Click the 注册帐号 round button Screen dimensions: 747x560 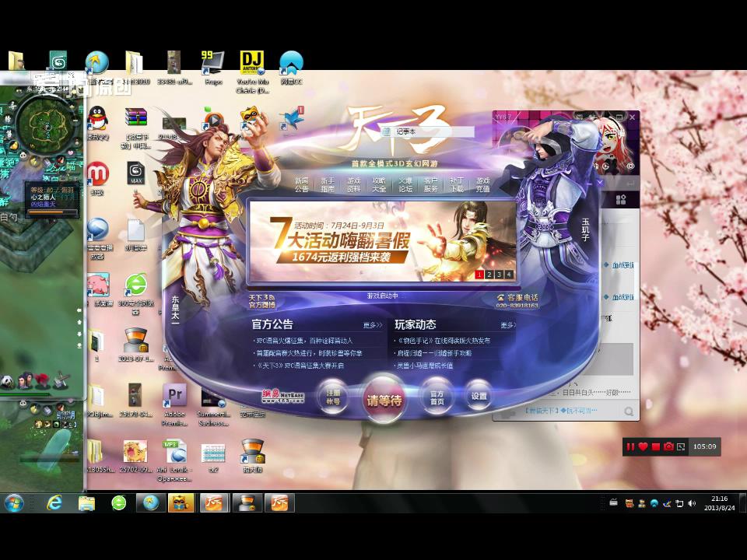click(333, 397)
